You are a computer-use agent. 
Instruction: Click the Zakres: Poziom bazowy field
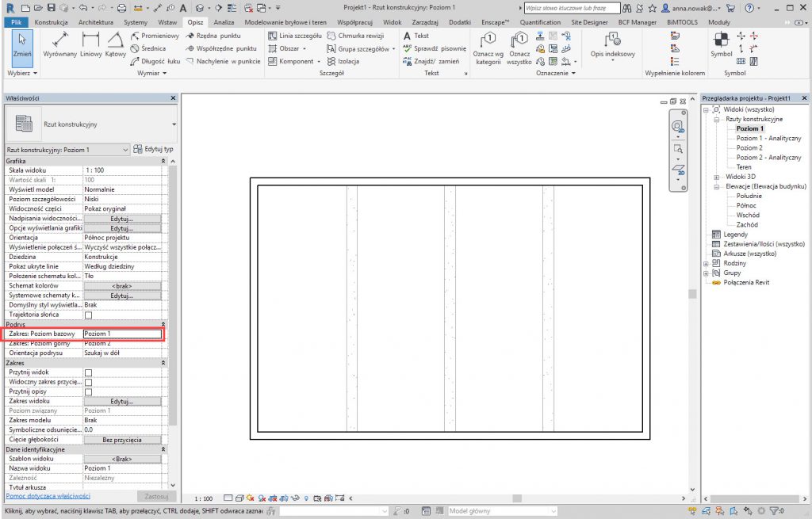point(122,334)
